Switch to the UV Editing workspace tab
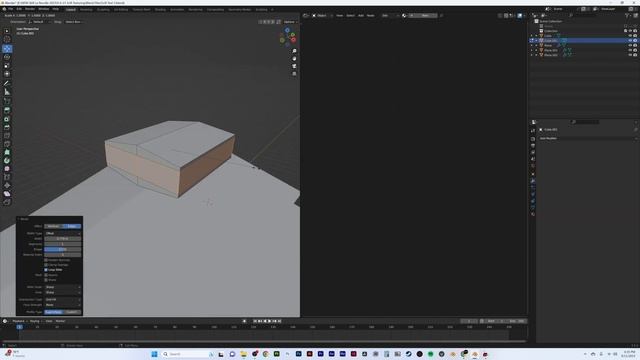 pos(121,9)
